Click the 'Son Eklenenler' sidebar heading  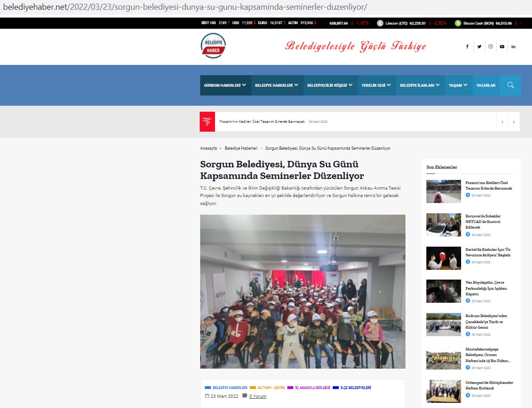[442, 167]
